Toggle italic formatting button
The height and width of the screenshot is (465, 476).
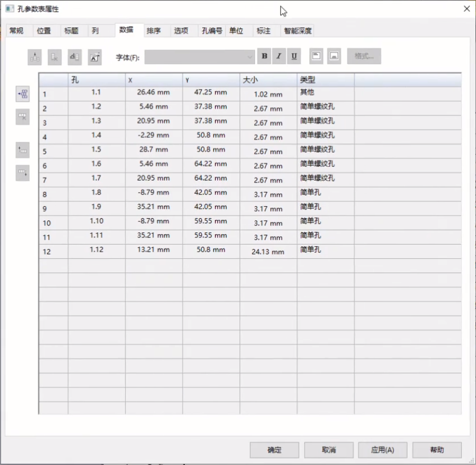tap(278, 56)
